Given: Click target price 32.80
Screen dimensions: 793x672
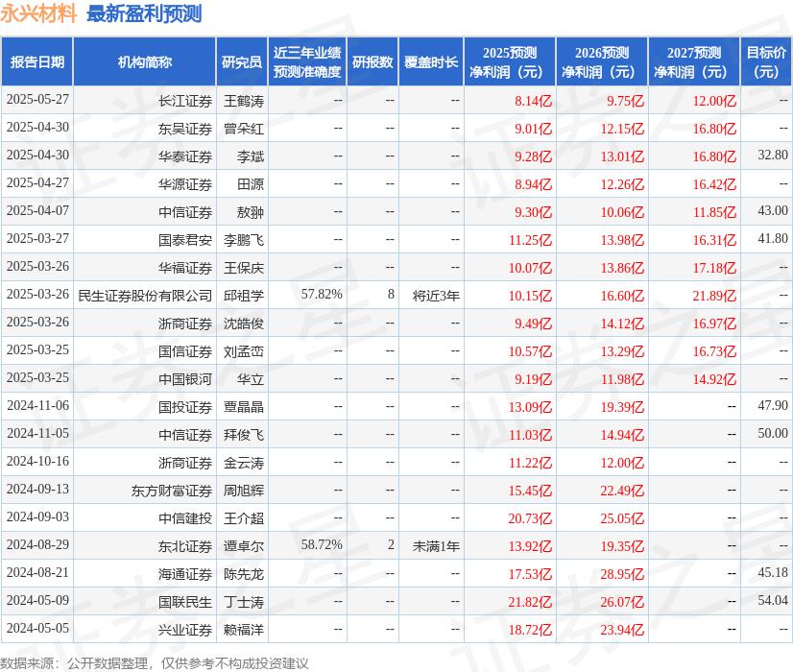Looking at the screenshot, I should click(773, 155).
